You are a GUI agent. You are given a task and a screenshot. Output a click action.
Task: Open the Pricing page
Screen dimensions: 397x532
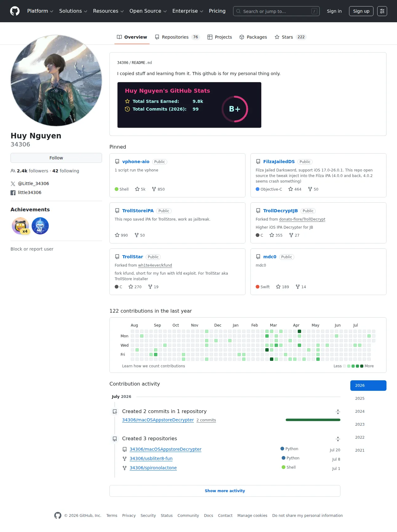tap(217, 11)
